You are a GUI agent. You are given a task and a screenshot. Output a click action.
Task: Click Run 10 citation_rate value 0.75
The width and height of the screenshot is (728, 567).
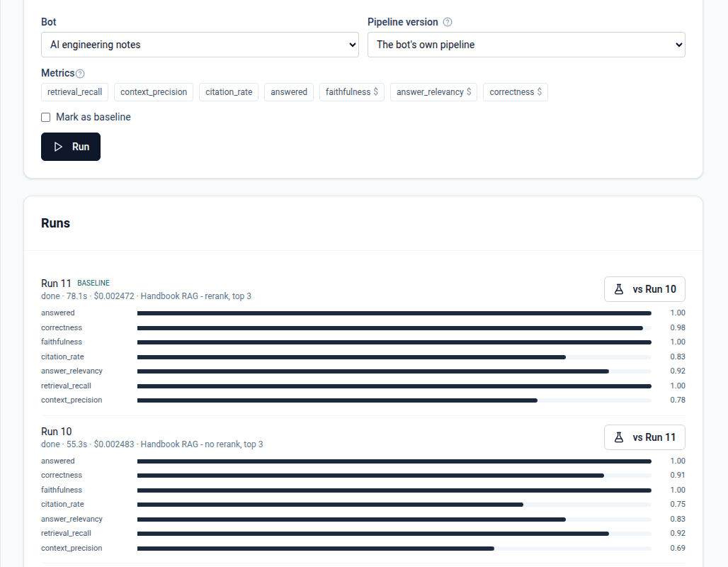[x=678, y=504]
